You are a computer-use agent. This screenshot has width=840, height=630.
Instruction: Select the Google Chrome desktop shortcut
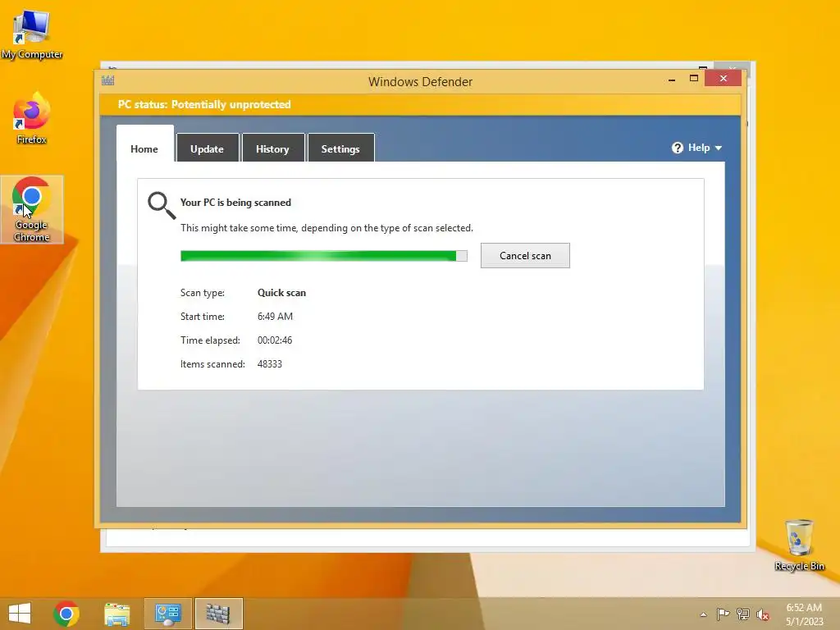pos(32,209)
